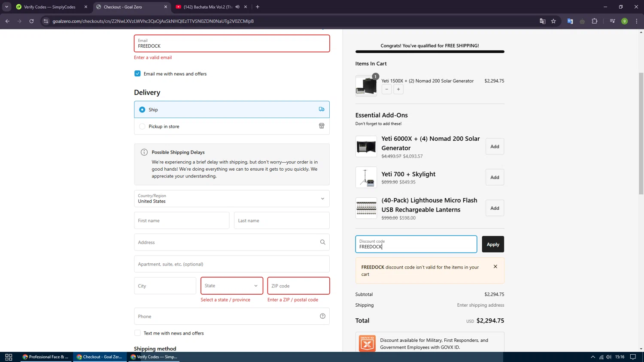This screenshot has width=644, height=362.
Task: Close the Bachata Mix YouTube tab
Action: (246, 7)
